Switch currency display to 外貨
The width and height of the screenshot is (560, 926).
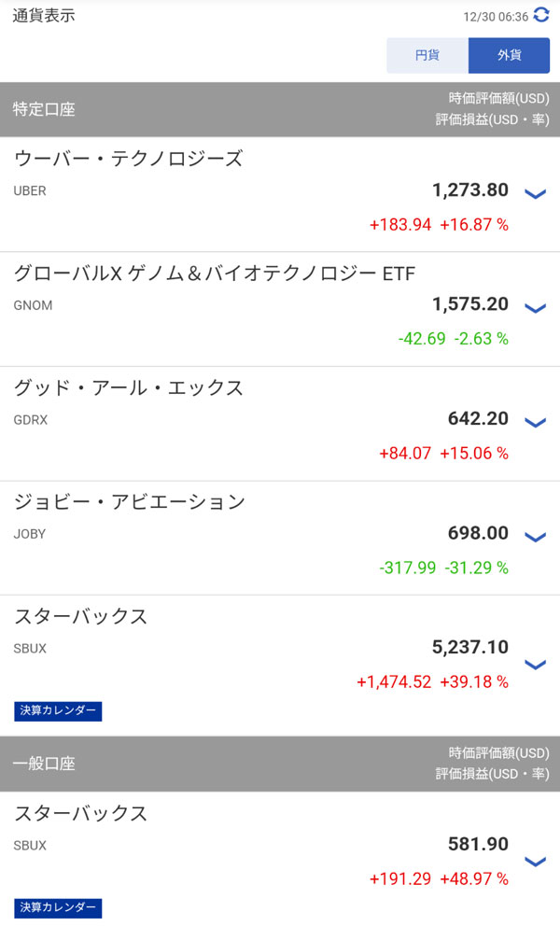point(509,55)
